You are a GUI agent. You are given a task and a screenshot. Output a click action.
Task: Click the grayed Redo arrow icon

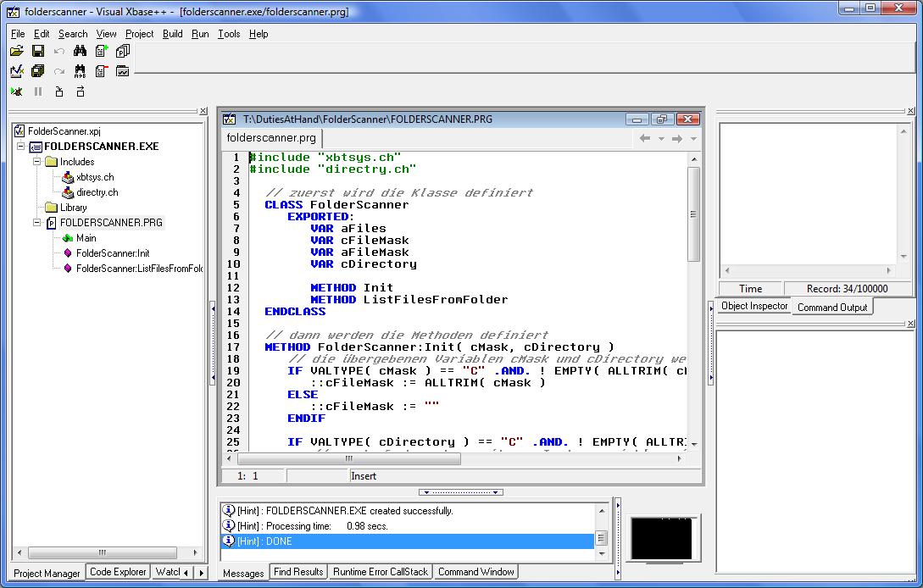pyautogui.click(x=58, y=71)
